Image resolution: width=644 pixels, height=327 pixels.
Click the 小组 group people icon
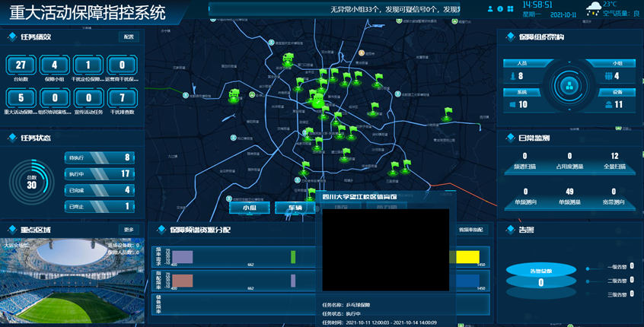tap(608, 76)
